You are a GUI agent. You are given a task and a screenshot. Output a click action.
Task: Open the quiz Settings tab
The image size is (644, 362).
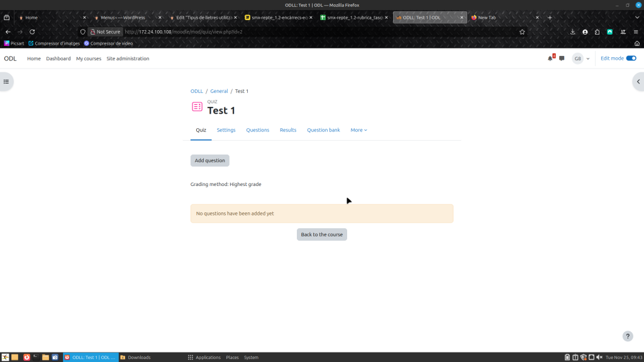(226, 130)
